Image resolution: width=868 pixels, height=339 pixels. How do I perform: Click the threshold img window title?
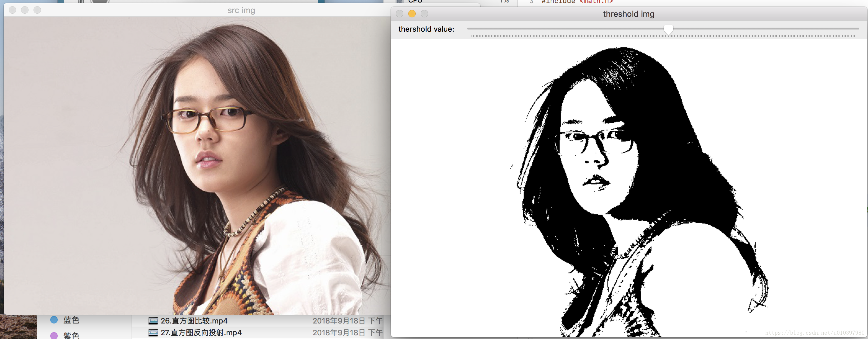(x=629, y=14)
